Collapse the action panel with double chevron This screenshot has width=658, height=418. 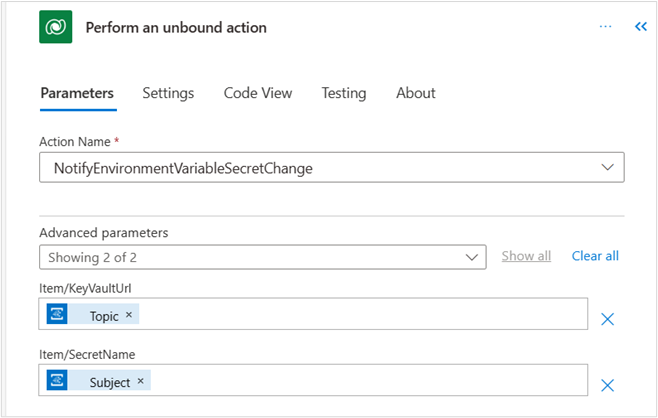coord(641,27)
